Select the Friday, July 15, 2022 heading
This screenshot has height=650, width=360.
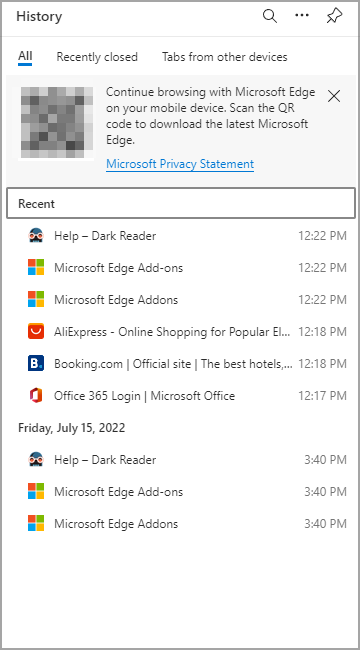point(72,428)
